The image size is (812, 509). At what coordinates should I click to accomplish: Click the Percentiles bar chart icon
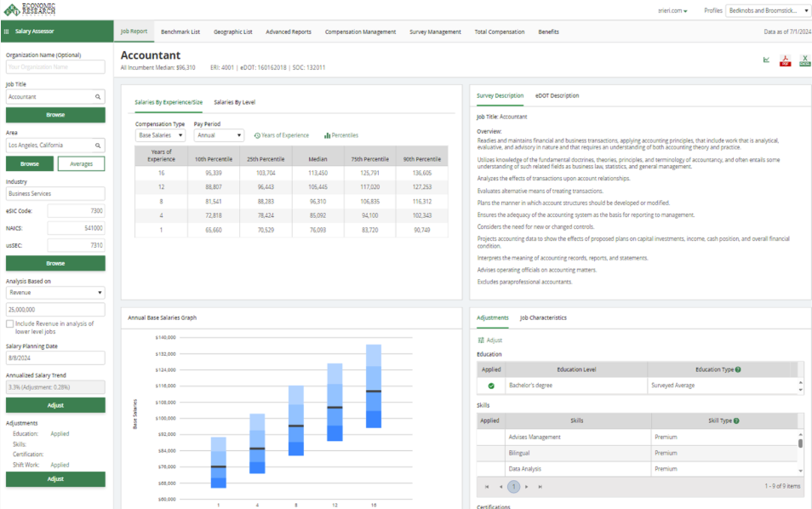coord(327,135)
